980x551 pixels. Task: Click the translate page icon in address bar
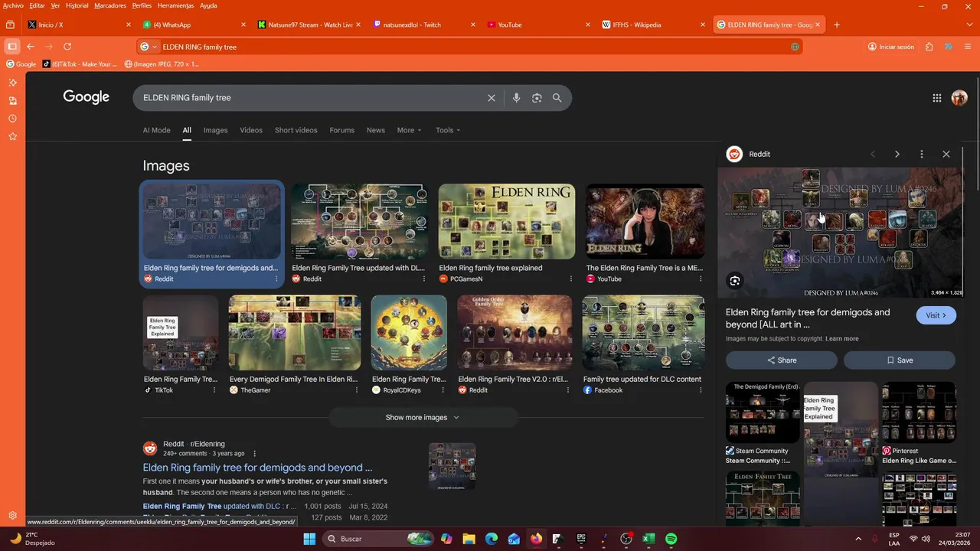coord(795,47)
